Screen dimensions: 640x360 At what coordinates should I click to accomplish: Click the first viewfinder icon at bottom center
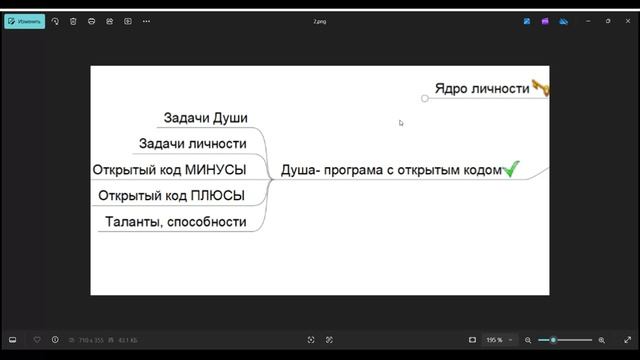coord(311,340)
